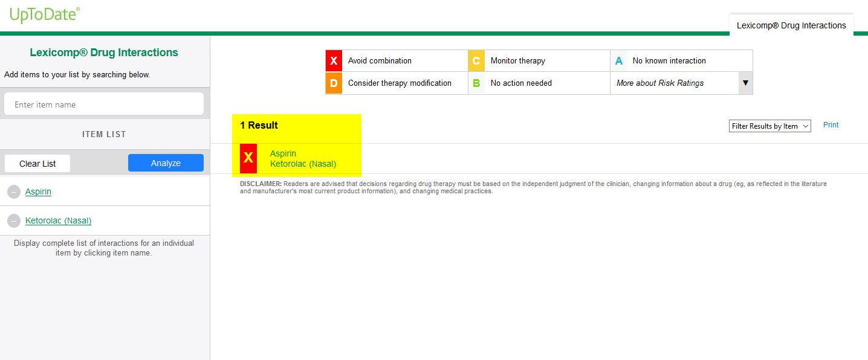The width and height of the screenshot is (868, 360).
Task: Remove Aspirin using its minus icon
Action: click(14, 192)
